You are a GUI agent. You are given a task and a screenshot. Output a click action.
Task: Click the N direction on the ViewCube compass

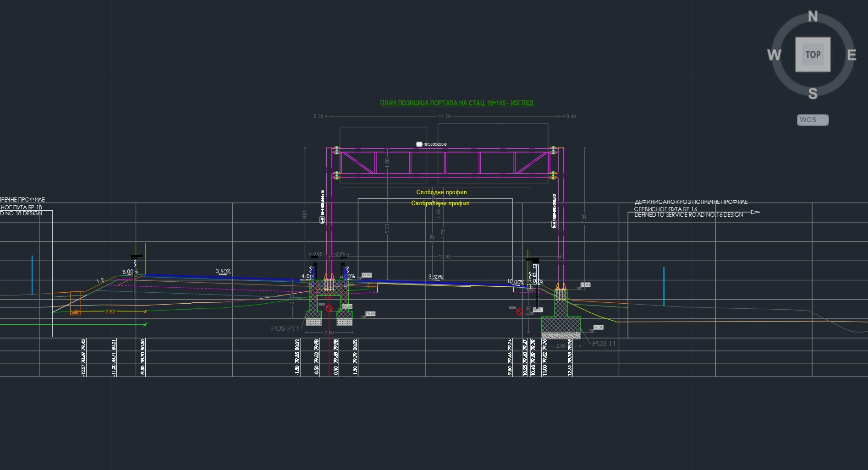(813, 16)
